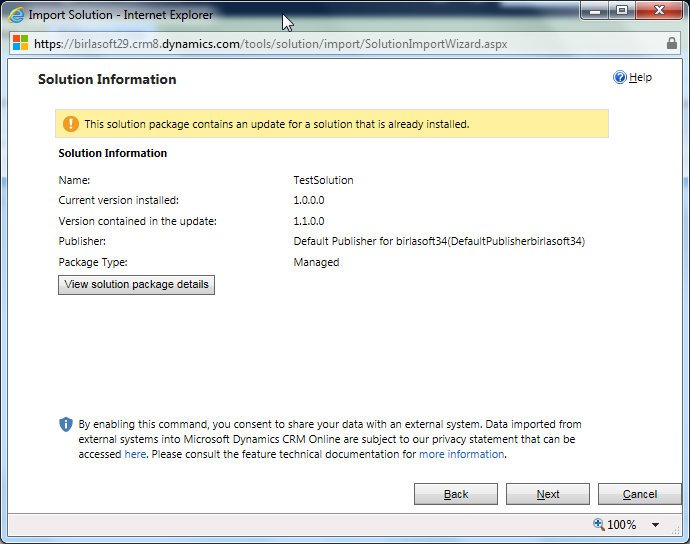Click the 'Version contained in the update:' label
The image size is (690, 544).
point(138,221)
